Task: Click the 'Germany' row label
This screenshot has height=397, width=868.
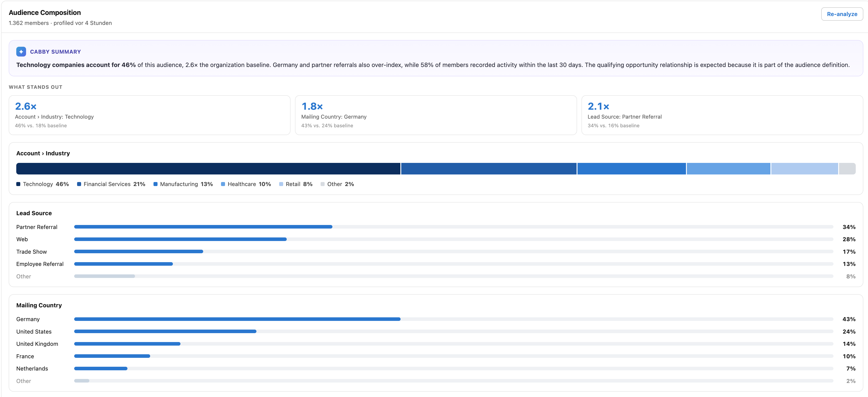Action: (x=28, y=319)
